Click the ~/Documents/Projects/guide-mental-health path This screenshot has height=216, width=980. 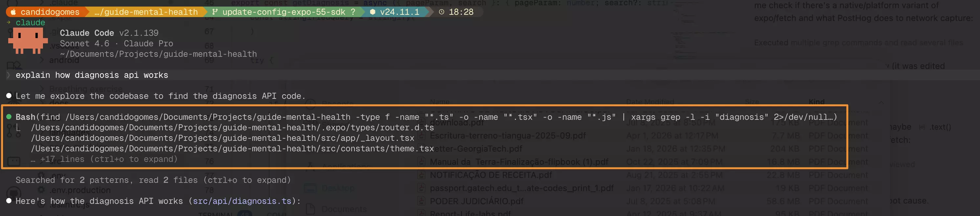pos(158,54)
